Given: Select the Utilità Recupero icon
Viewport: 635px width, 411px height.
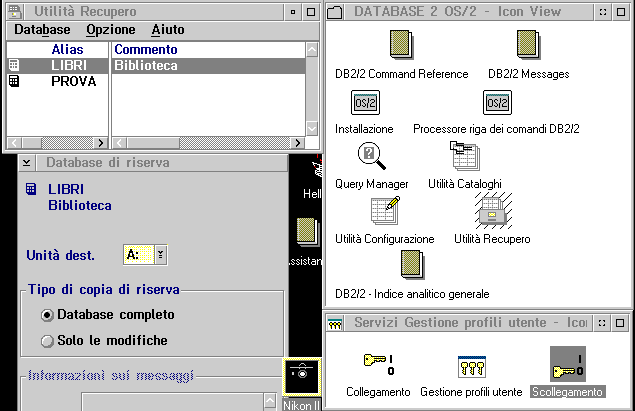Looking at the screenshot, I should (492, 212).
